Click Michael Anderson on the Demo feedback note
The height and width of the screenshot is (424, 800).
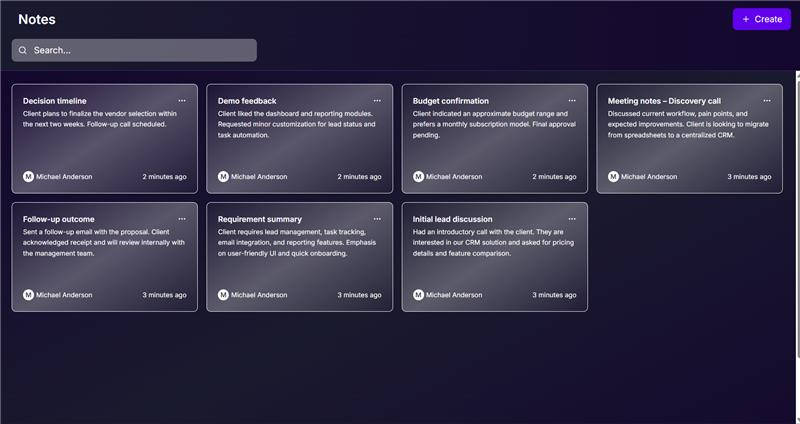pos(259,177)
